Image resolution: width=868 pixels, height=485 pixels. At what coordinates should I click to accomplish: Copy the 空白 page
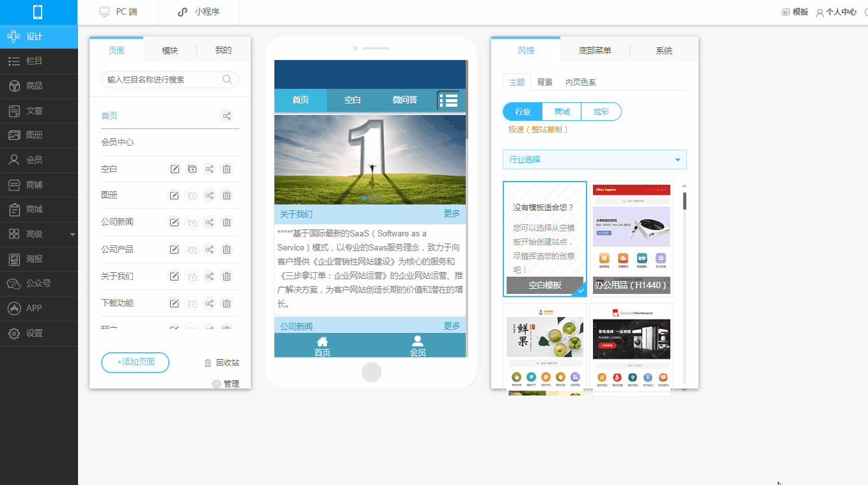pos(192,169)
